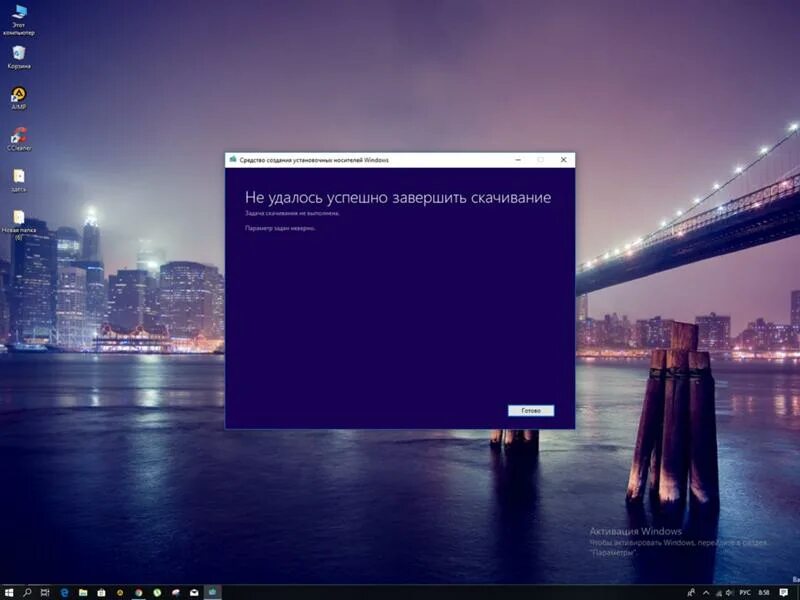
Task: Open the taskbar search magnifier
Action: click(x=27, y=592)
